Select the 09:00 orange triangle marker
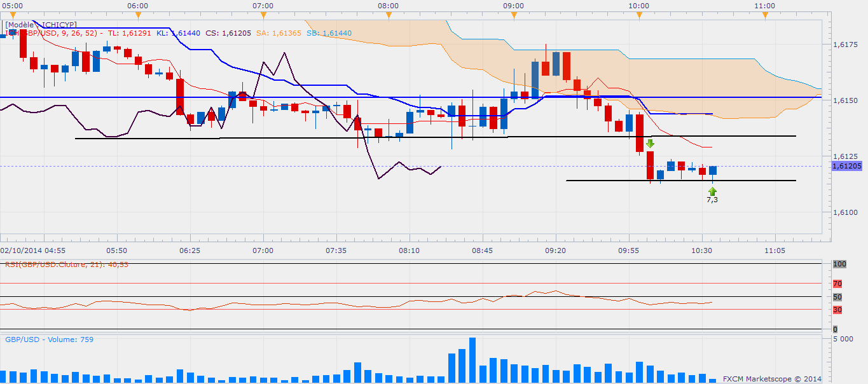The width and height of the screenshot is (868, 384). 514,14
